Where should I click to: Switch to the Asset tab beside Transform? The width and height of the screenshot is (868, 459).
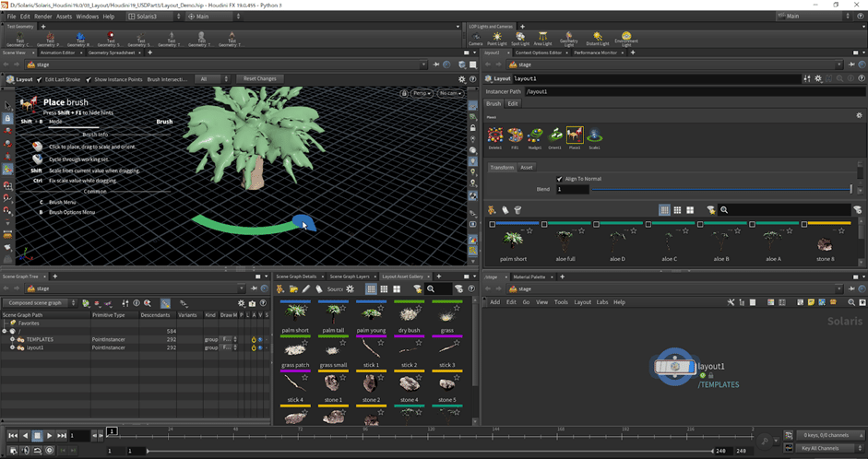527,167
